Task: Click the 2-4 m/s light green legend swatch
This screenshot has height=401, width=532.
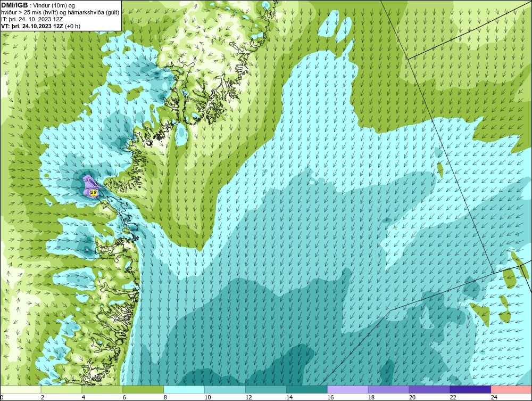Action: pyautogui.click(x=61, y=389)
